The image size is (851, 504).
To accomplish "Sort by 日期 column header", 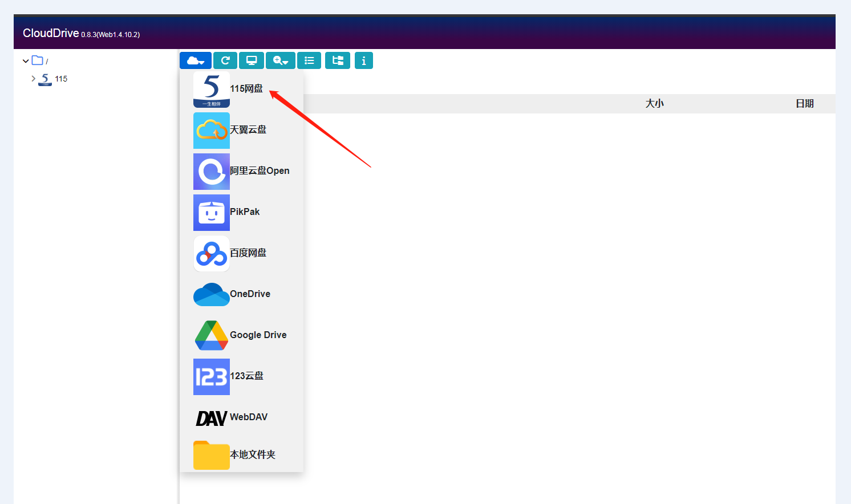I will coord(805,103).
